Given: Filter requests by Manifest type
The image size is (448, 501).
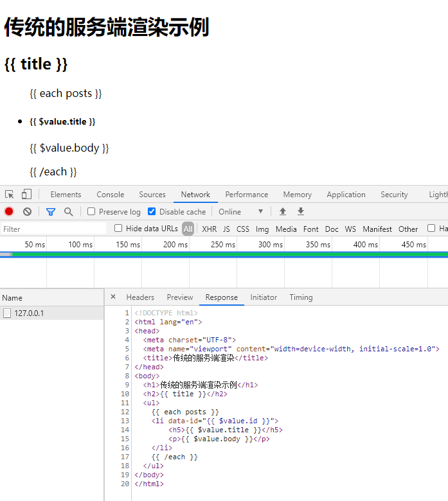Looking at the screenshot, I should 377,229.
